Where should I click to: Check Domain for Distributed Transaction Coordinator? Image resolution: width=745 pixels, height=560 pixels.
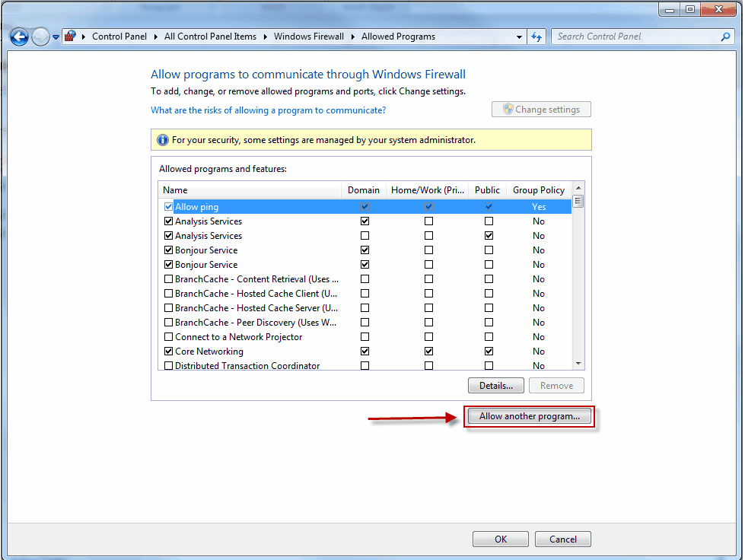tap(365, 366)
